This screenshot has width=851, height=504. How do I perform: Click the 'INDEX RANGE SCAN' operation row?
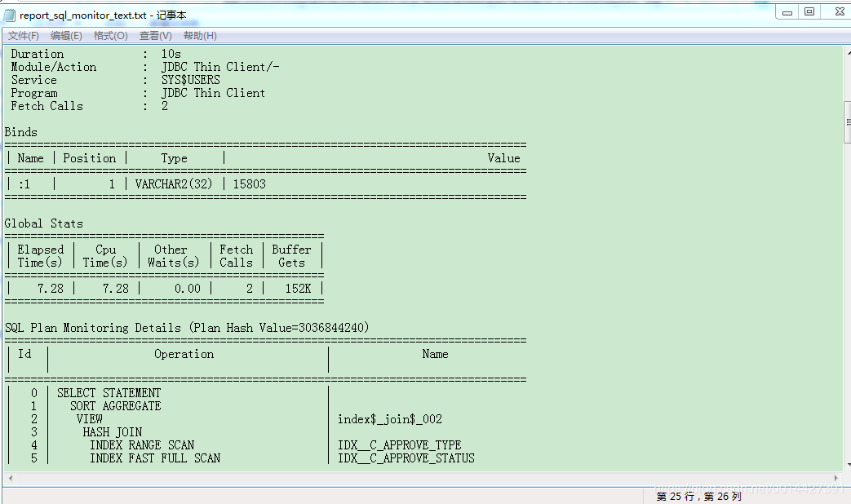coord(142,444)
